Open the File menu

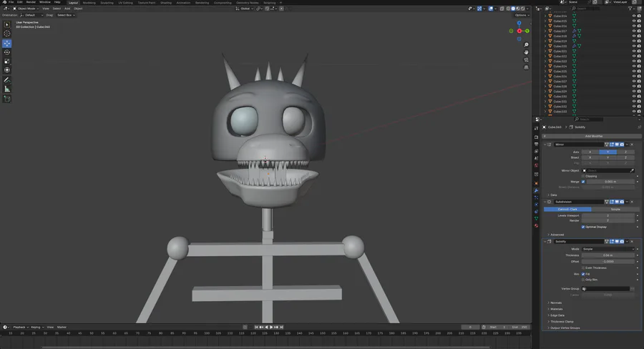point(11,2)
